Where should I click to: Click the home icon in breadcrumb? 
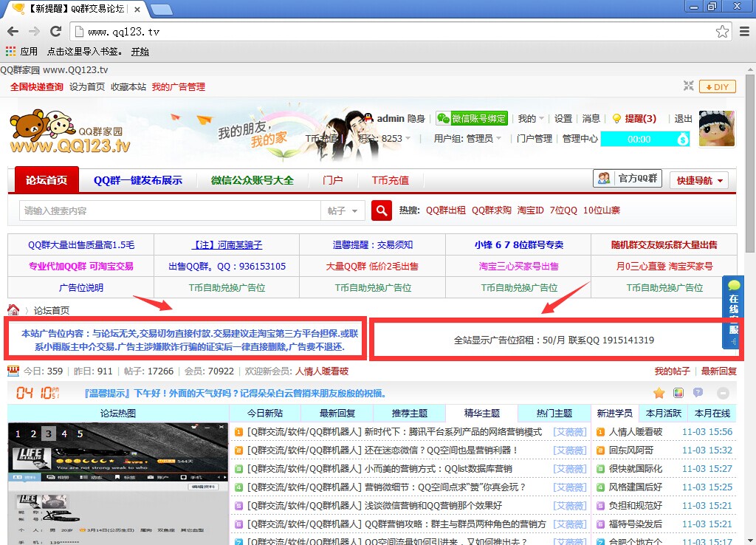[x=13, y=310]
